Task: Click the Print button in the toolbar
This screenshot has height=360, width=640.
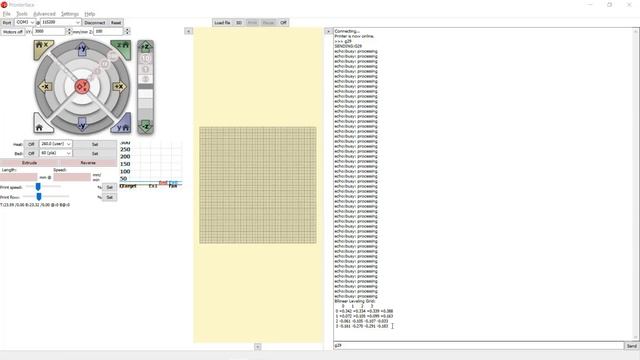Action: tap(252, 22)
